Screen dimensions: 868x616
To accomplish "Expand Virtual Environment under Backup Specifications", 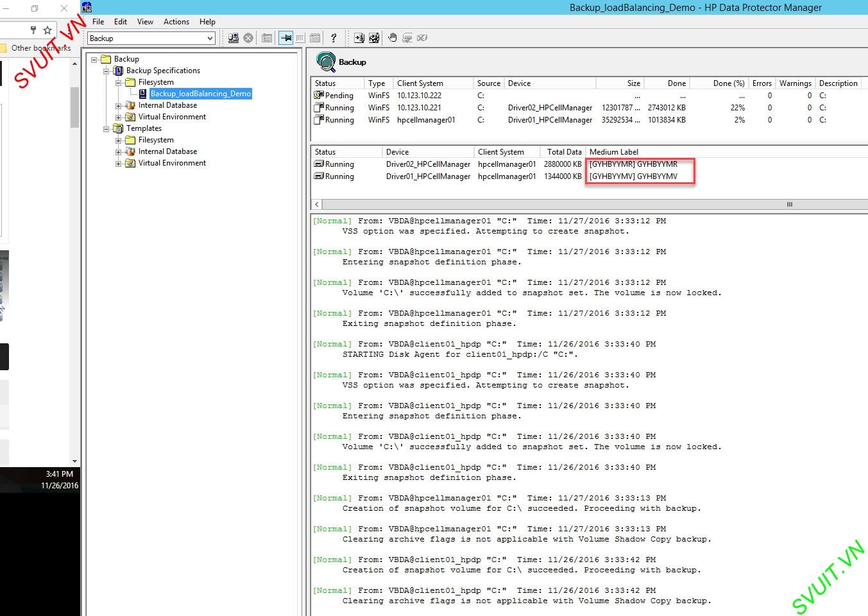I will pos(119,117).
